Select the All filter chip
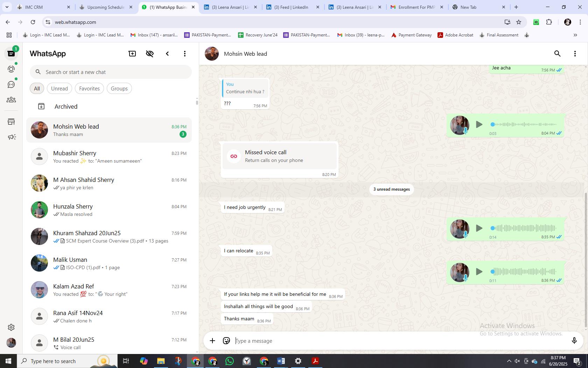The width and height of the screenshot is (588, 368). click(37, 88)
